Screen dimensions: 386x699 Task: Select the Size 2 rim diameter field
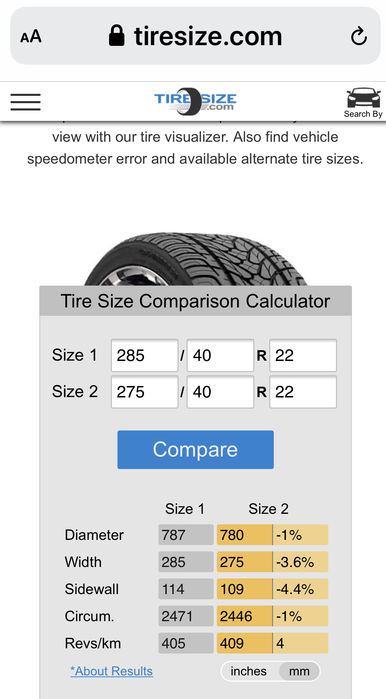(303, 392)
